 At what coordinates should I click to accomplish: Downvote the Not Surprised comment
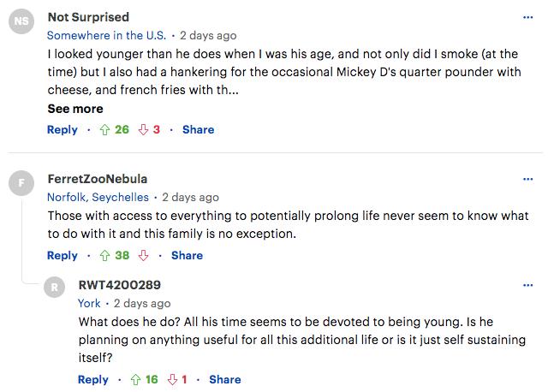click(x=144, y=130)
